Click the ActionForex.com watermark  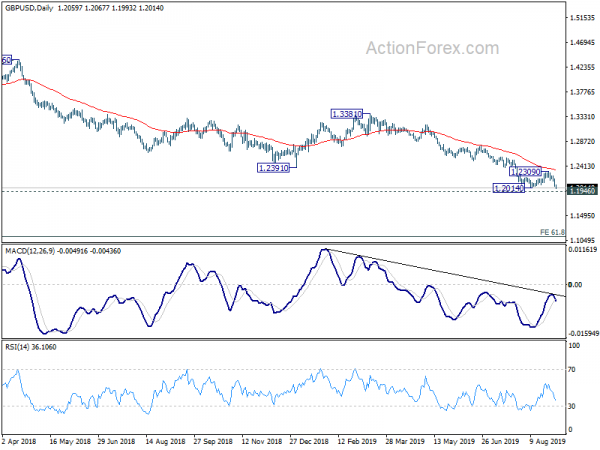pyautogui.click(x=432, y=48)
